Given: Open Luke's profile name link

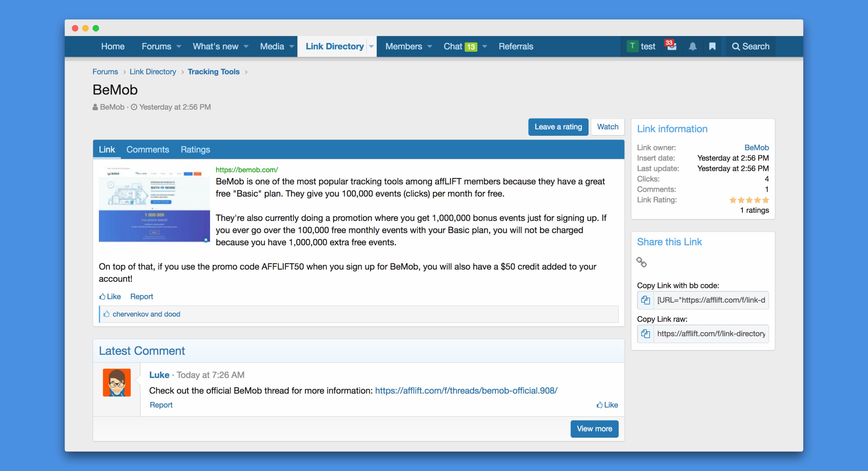Looking at the screenshot, I should coord(159,375).
